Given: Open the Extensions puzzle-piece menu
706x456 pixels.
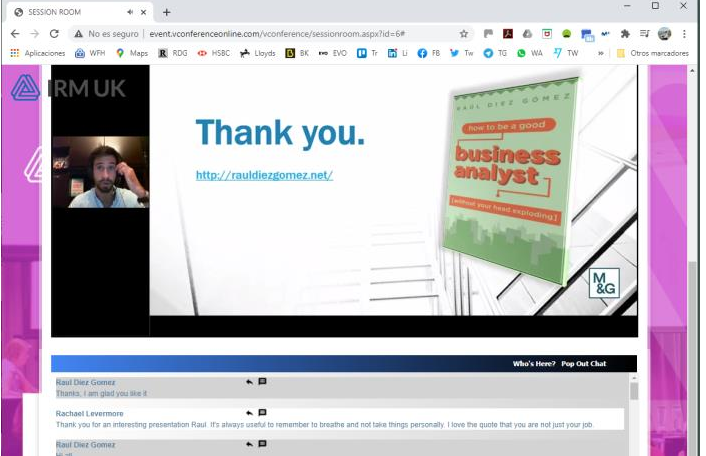Looking at the screenshot, I should tap(625, 34).
